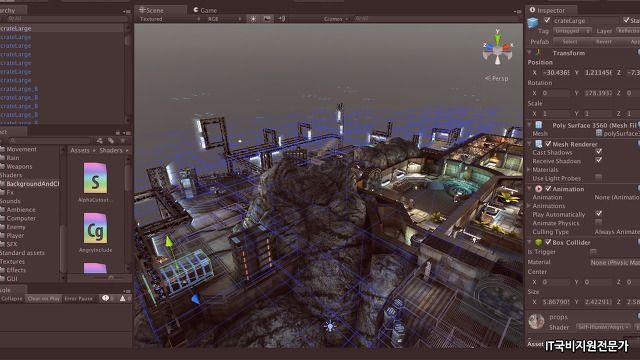Adjust the Project icon size slider
Image resolution: width=640 pixels, height=360 pixels.
click(111, 277)
